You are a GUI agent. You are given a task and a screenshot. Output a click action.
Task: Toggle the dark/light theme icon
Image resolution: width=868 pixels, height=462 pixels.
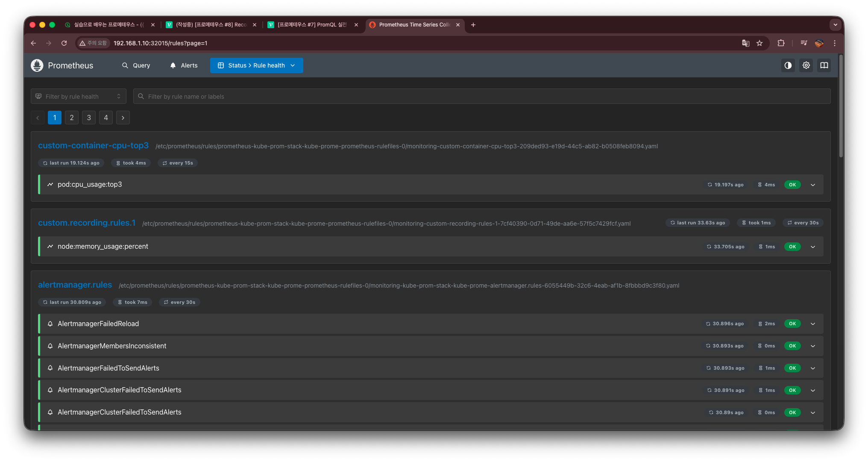[788, 65]
